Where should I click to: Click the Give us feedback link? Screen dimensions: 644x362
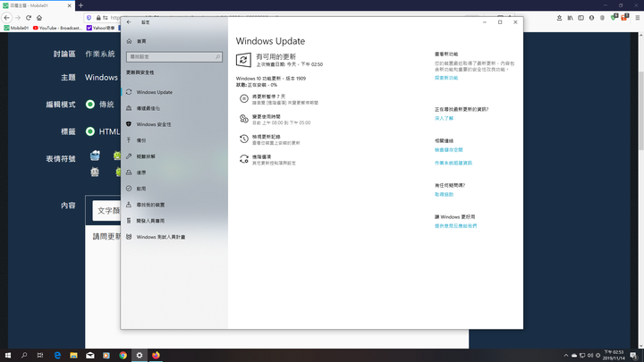456,226
